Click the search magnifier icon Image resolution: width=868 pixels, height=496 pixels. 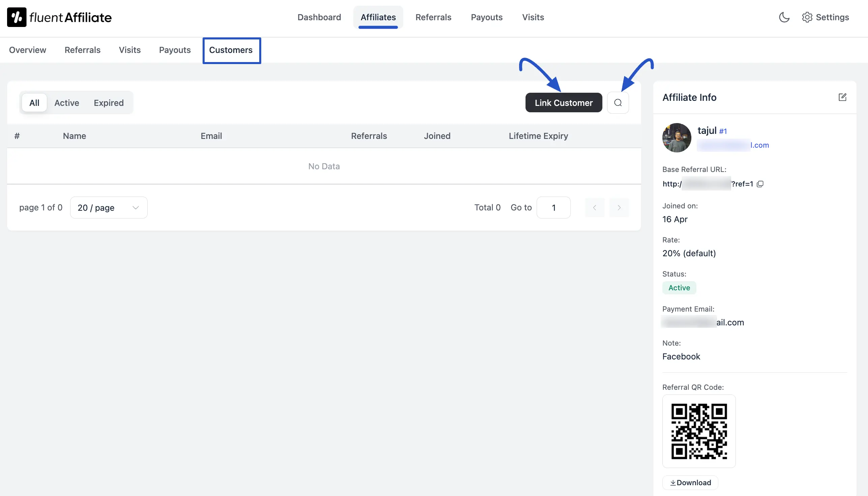point(618,103)
